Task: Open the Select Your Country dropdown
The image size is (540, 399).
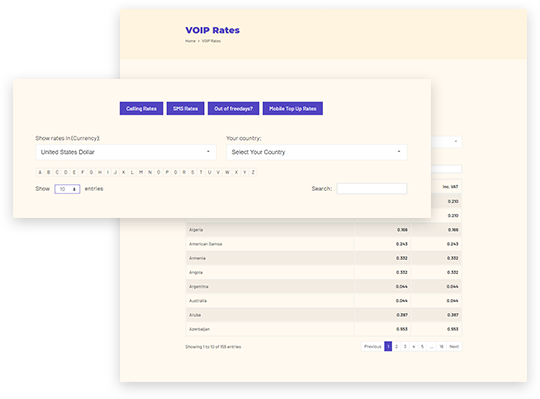Action: [317, 152]
